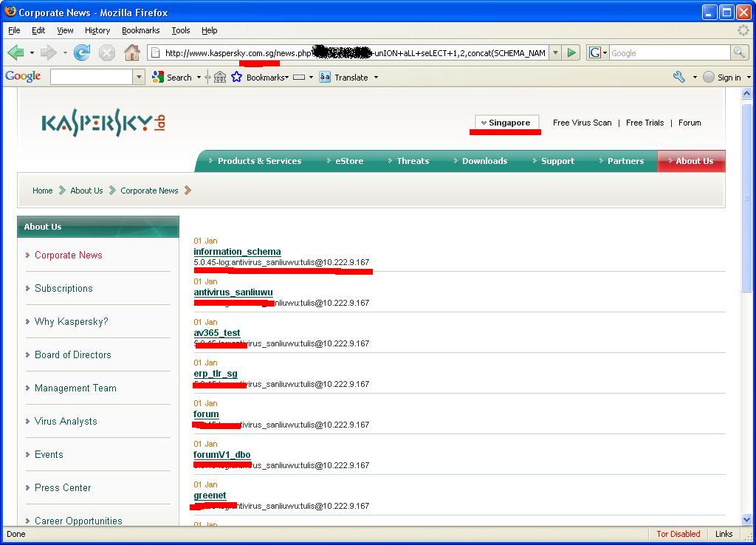The width and height of the screenshot is (756, 545).
Task: Go to the Home page icon
Action: pos(132,52)
